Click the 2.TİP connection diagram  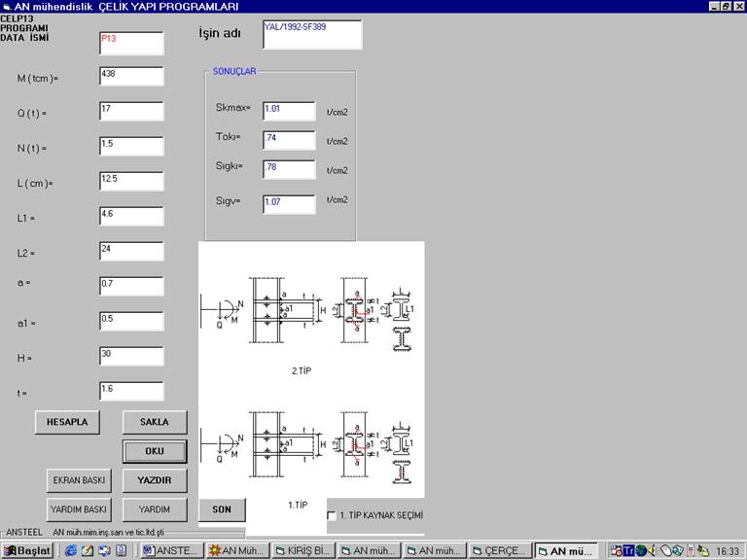[x=307, y=314]
